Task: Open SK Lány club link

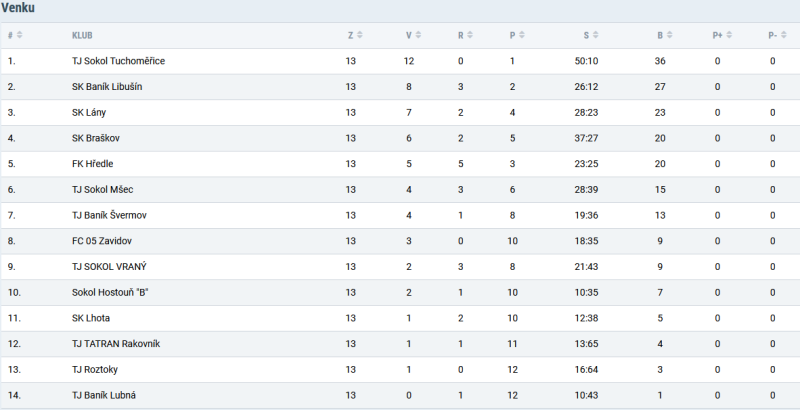Action: tap(89, 113)
